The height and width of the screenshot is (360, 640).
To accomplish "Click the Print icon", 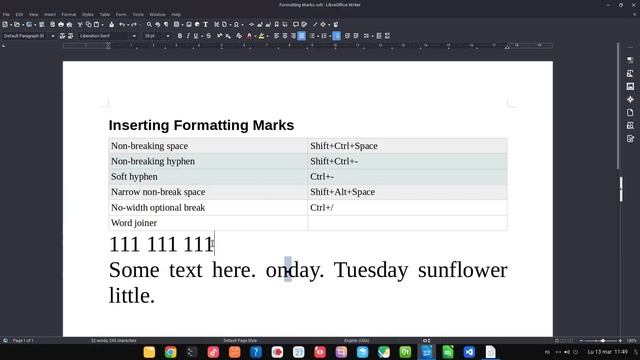I will coord(61,24).
